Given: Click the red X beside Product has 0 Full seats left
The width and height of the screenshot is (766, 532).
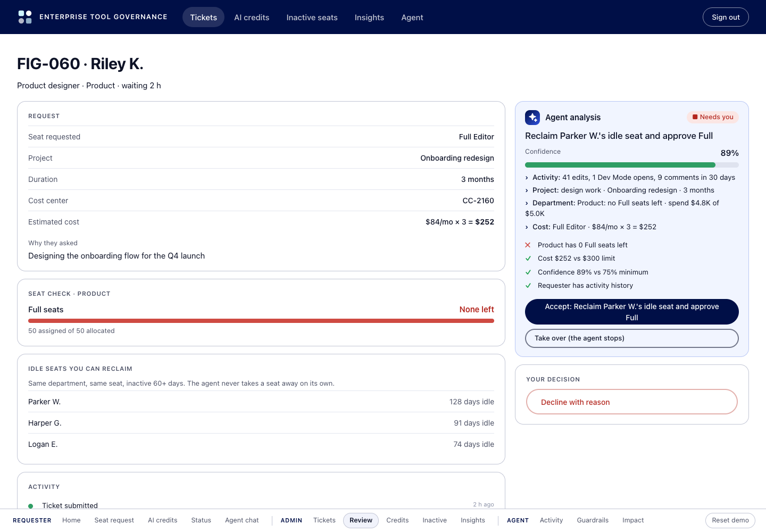Looking at the screenshot, I should (x=528, y=245).
